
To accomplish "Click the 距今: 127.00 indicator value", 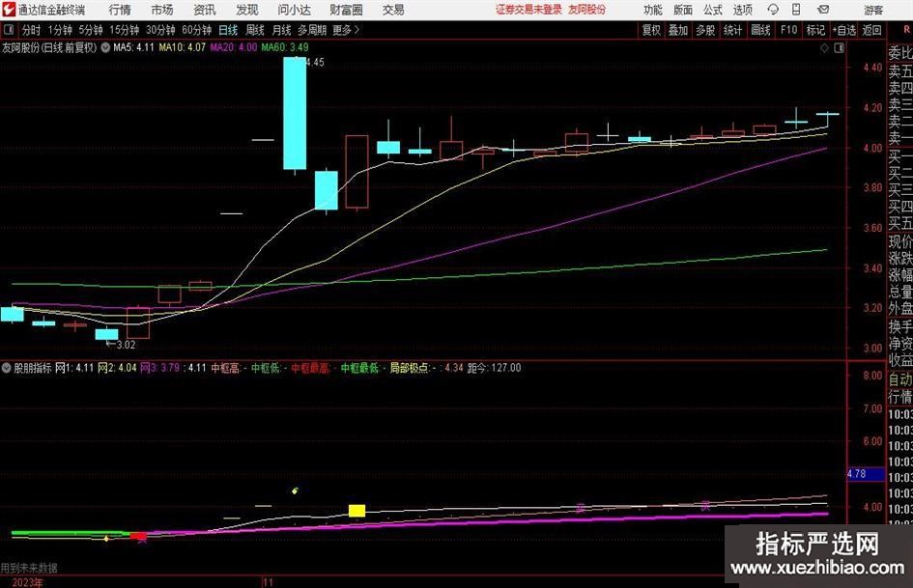I will 495,368.
